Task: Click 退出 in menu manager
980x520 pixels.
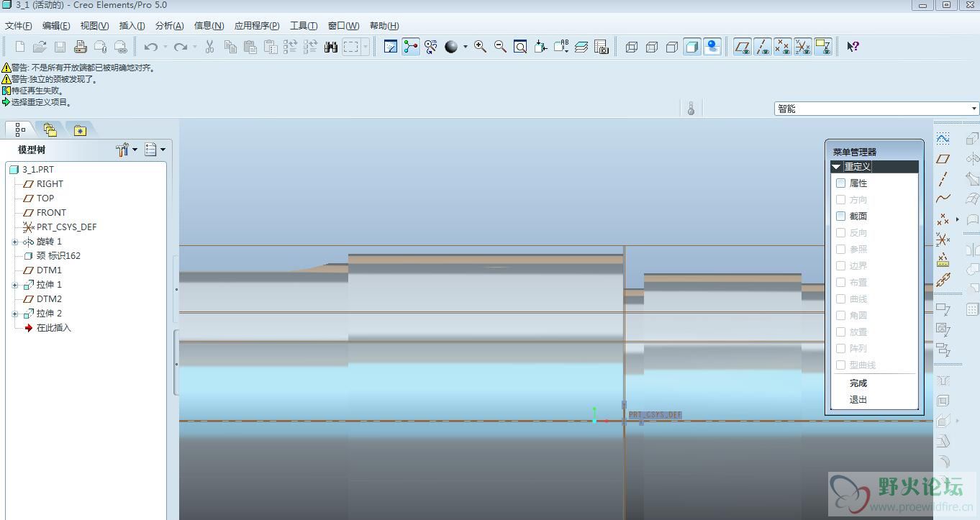Action: pos(858,400)
